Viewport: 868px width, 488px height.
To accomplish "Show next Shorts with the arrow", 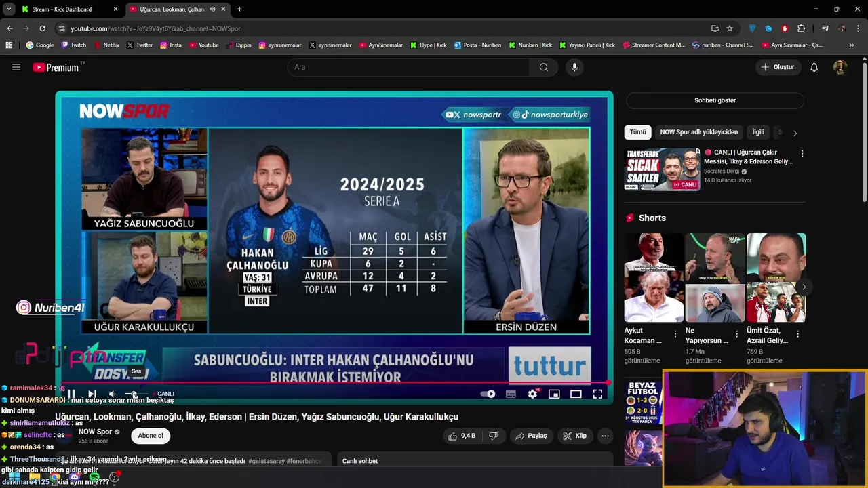I will click(x=804, y=287).
